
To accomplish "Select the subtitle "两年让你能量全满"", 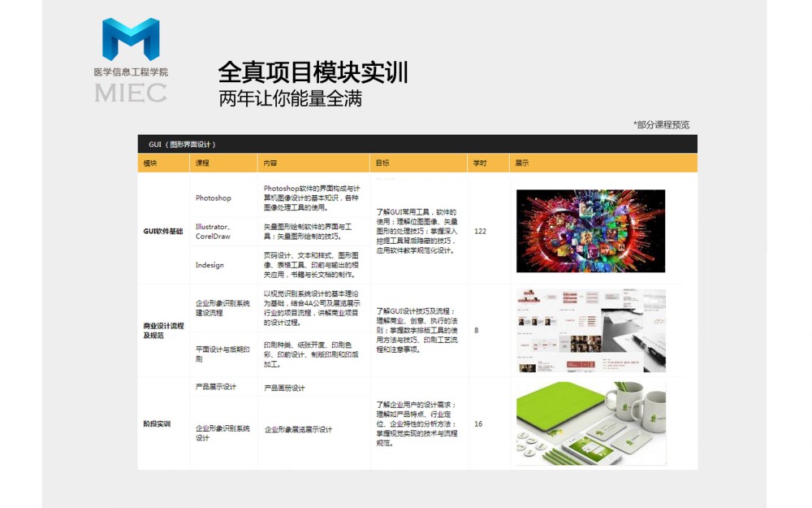I will [290, 98].
